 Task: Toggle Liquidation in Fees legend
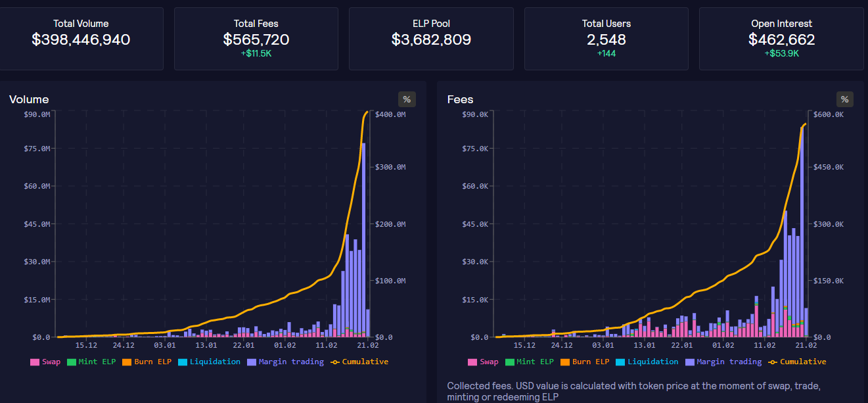click(647, 362)
